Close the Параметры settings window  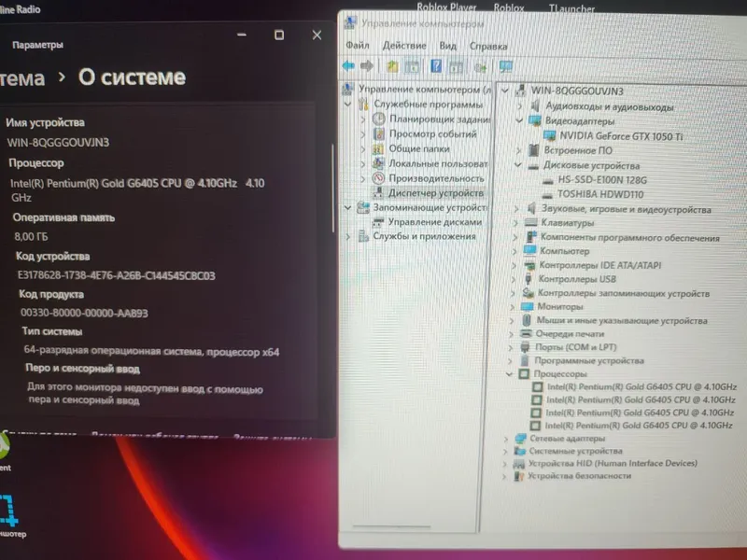tap(317, 35)
